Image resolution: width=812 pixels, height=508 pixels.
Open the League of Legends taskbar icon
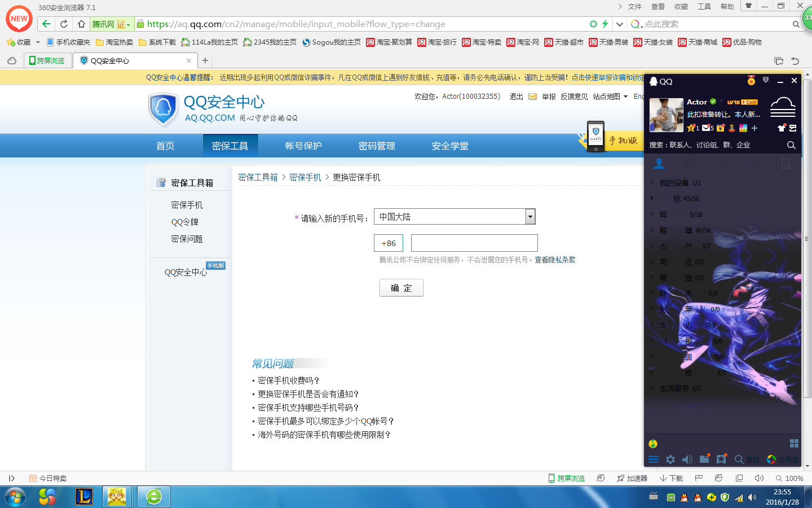pos(84,497)
